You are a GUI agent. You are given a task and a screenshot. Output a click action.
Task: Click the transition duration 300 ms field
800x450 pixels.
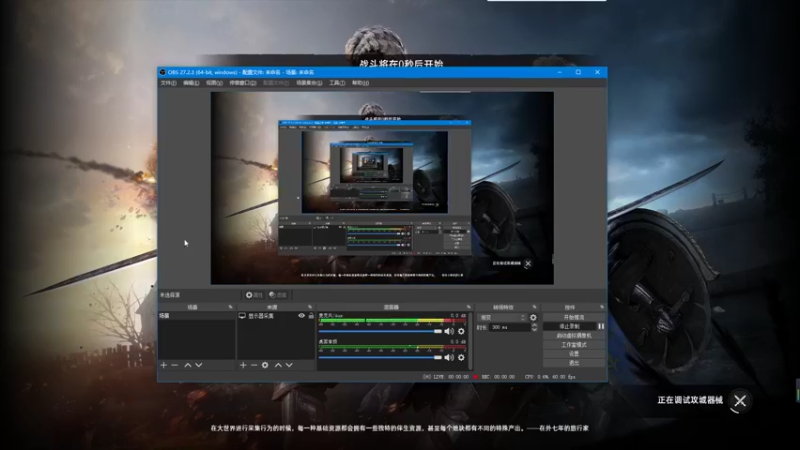click(x=509, y=327)
